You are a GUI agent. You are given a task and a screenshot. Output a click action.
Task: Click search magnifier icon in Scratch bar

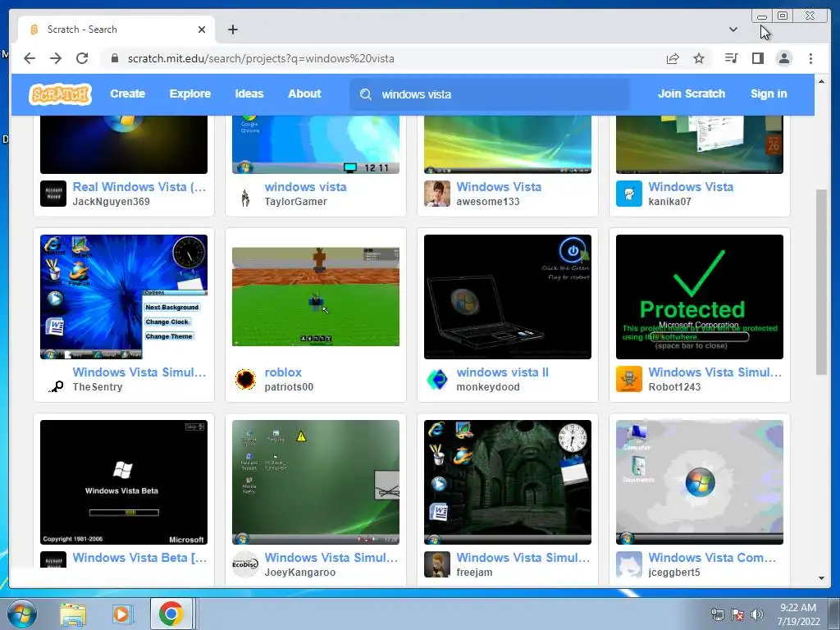click(x=366, y=94)
